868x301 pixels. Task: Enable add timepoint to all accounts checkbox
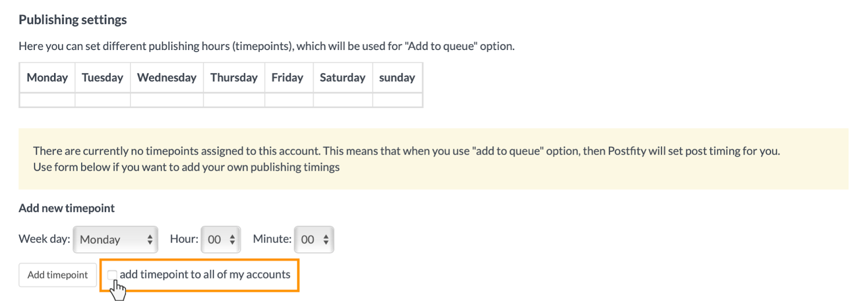112,275
